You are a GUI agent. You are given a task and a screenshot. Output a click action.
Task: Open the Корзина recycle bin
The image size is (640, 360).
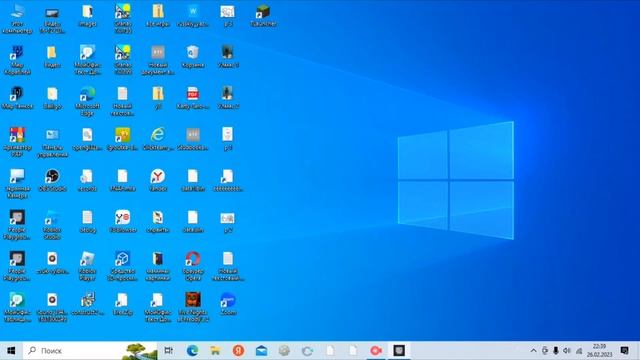[x=193, y=56]
